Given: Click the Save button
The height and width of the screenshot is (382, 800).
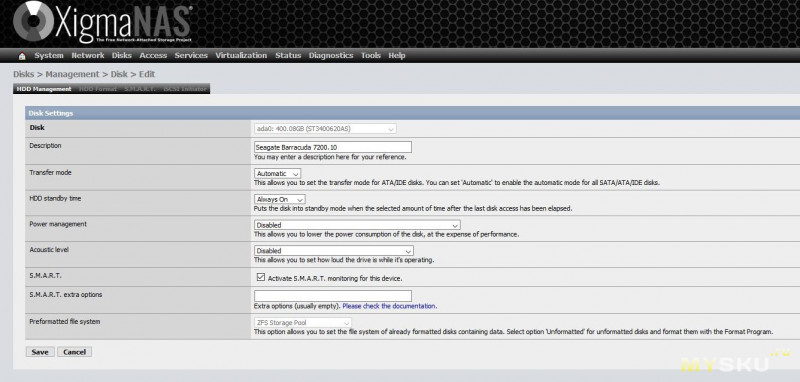Looking at the screenshot, I should [40, 352].
